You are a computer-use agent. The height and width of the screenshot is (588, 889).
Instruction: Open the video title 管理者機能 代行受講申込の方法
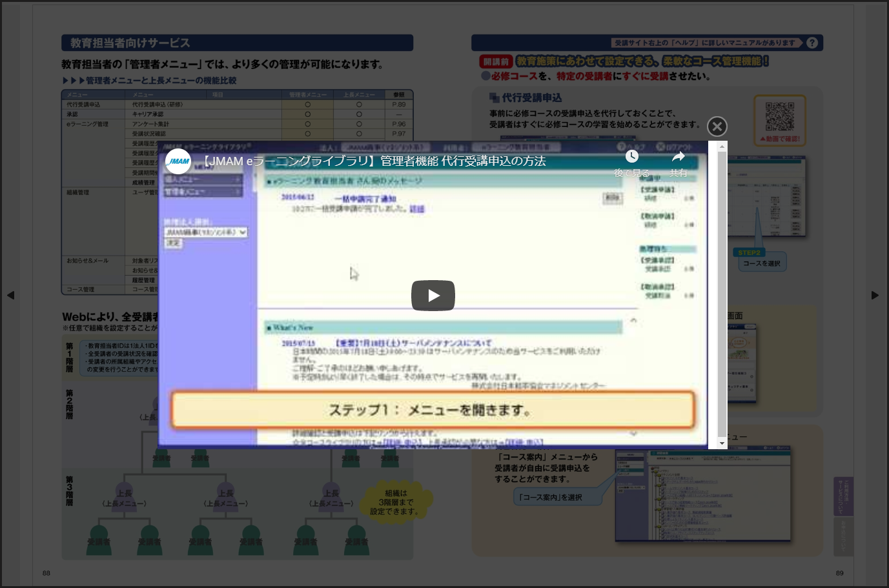375,161
